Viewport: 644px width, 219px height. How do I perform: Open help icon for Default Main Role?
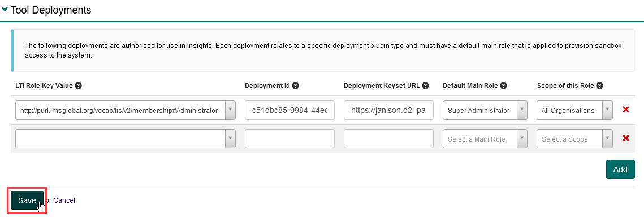(504, 86)
